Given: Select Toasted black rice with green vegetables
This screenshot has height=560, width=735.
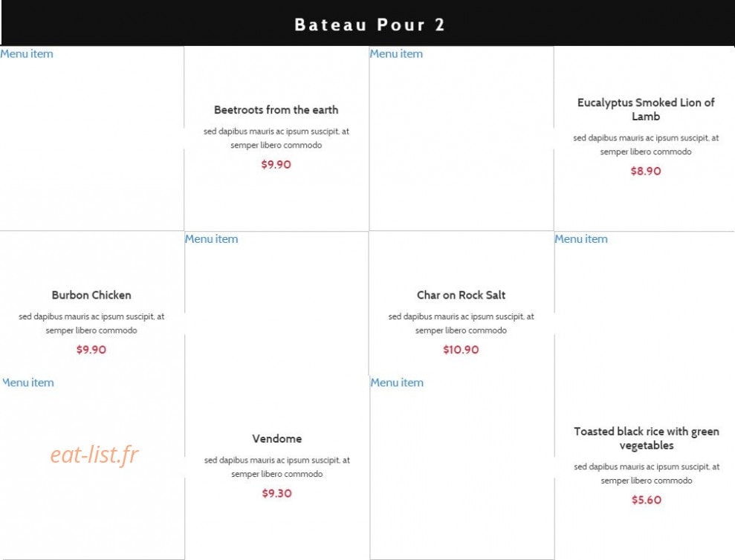Looking at the screenshot, I should [x=647, y=438].
